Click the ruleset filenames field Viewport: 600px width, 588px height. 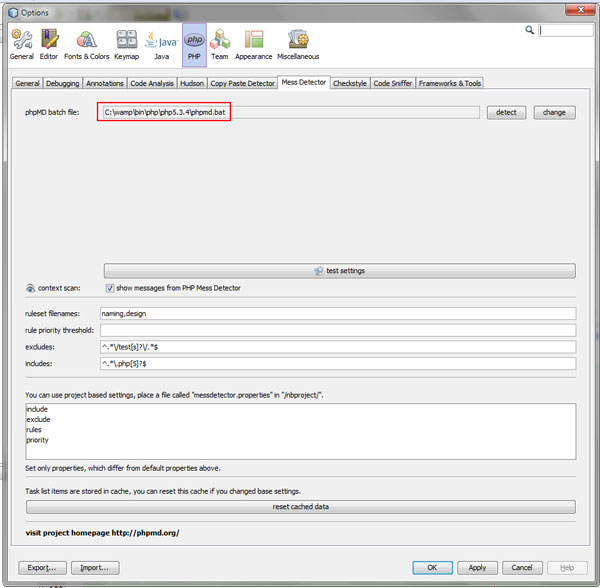[338, 314]
